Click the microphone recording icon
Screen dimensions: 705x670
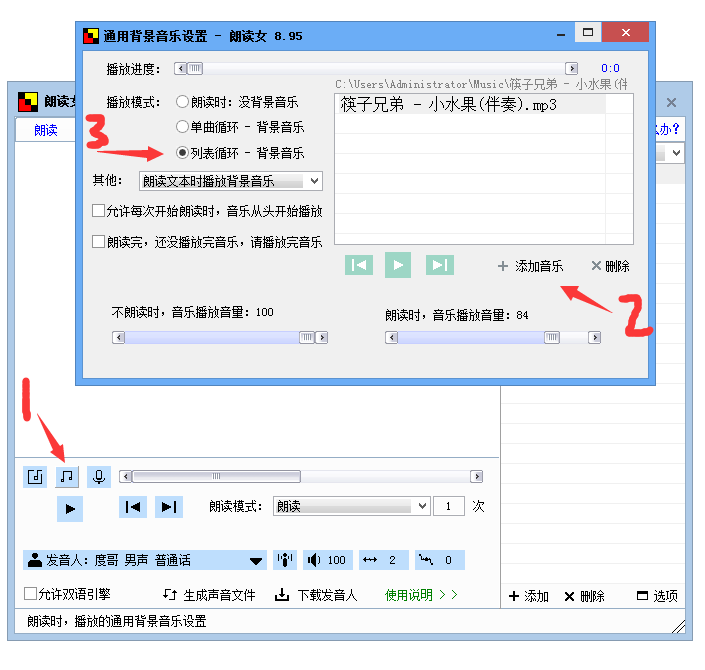pyautogui.click(x=99, y=477)
